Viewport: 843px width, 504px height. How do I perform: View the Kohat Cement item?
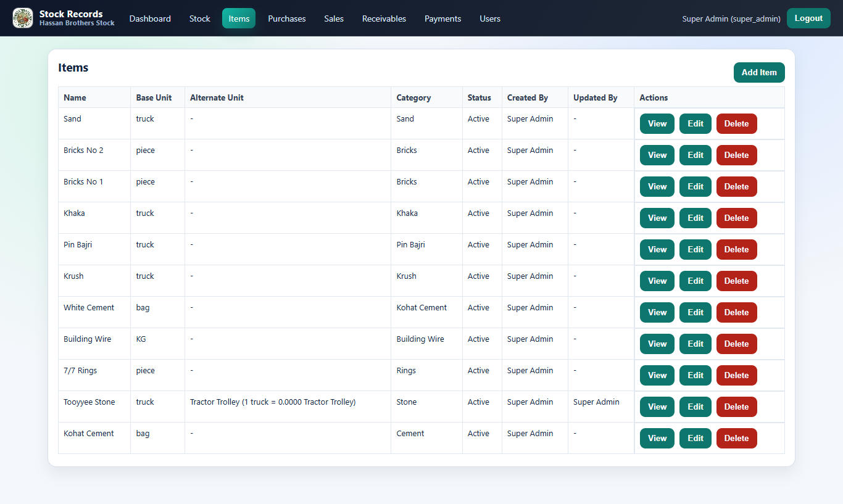(657, 438)
